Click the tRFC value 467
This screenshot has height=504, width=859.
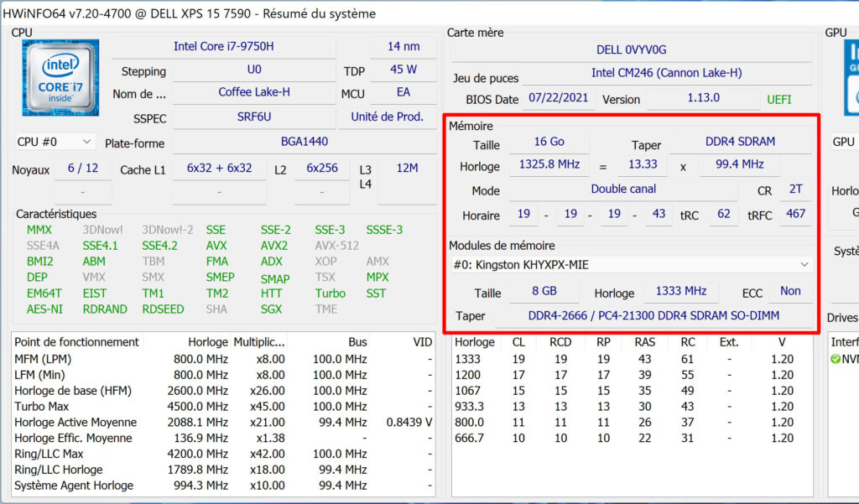point(795,214)
